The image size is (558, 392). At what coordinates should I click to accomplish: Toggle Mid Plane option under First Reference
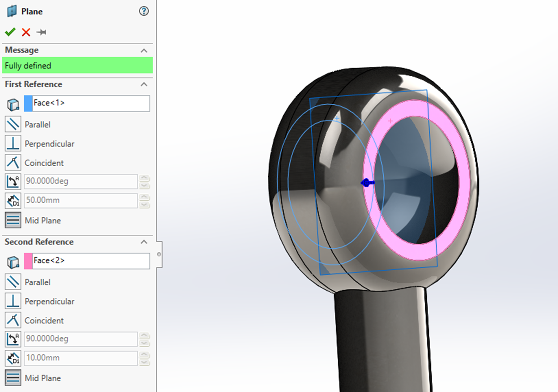click(x=13, y=220)
